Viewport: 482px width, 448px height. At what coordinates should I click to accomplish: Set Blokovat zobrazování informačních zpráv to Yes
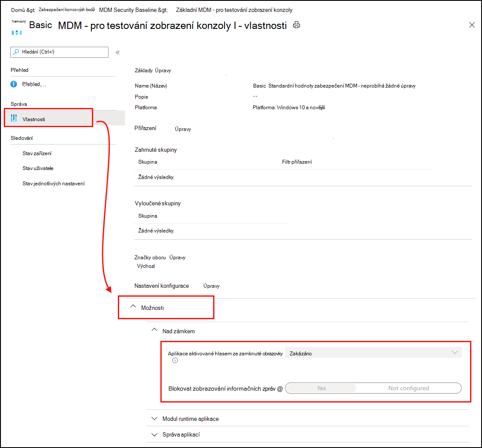point(321,388)
